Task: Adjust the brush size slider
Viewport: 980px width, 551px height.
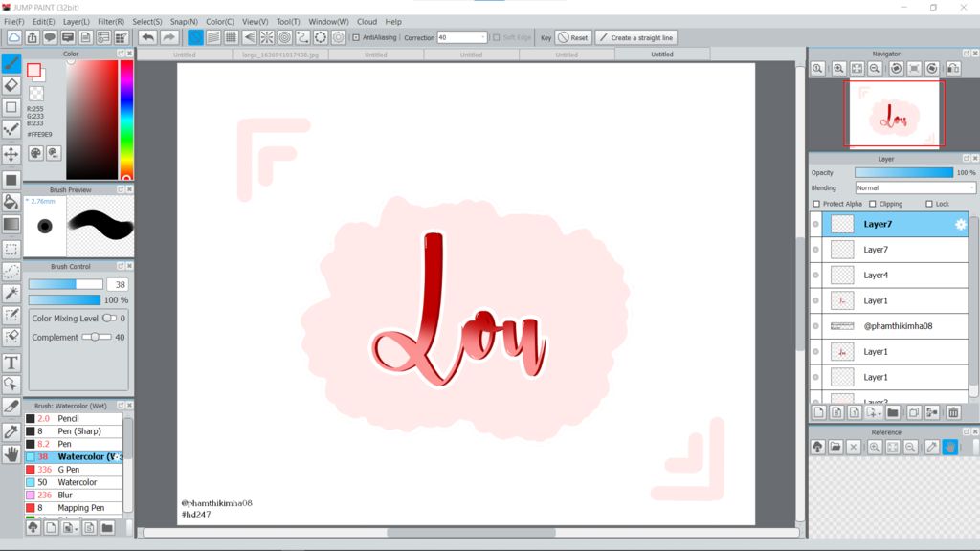Action: click(66, 284)
